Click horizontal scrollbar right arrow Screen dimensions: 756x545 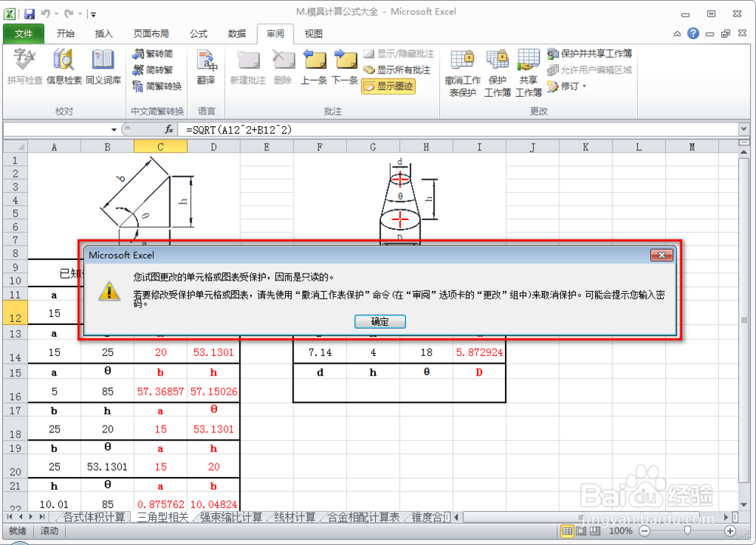[x=727, y=517]
